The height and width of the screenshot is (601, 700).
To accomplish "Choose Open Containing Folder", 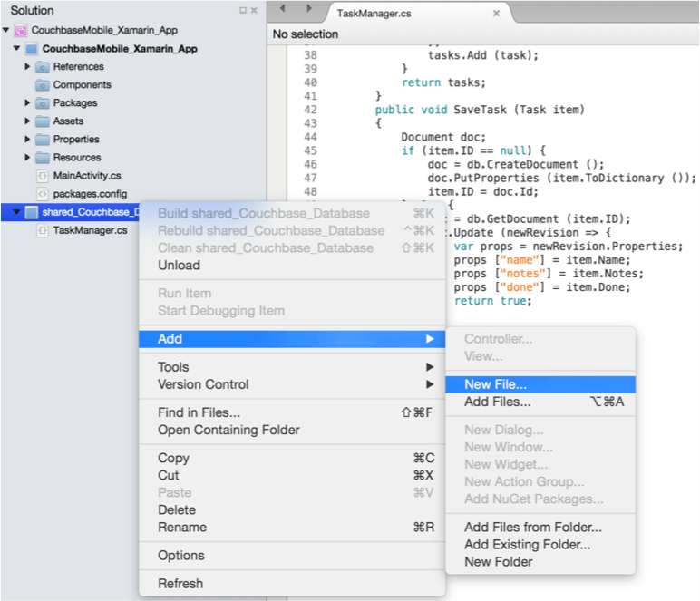I will point(292,430).
